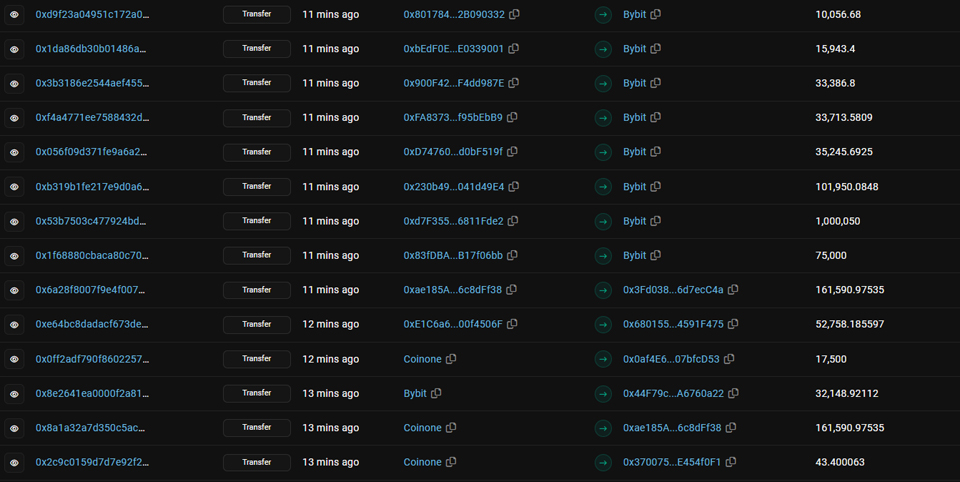The height and width of the screenshot is (482, 960).
Task: Click the Transfer badge for 0xb319b1fe217e9d0a6
Action: click(x=257, y=186)
